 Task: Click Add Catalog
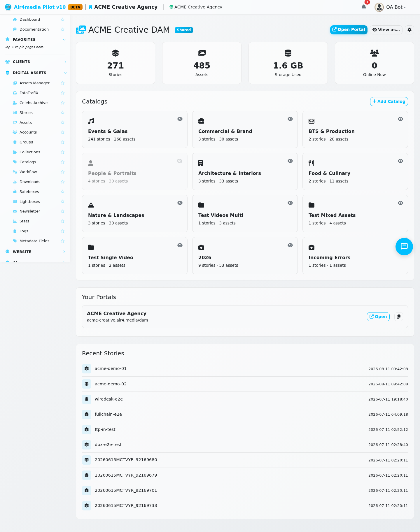click(x=389, y=101)
